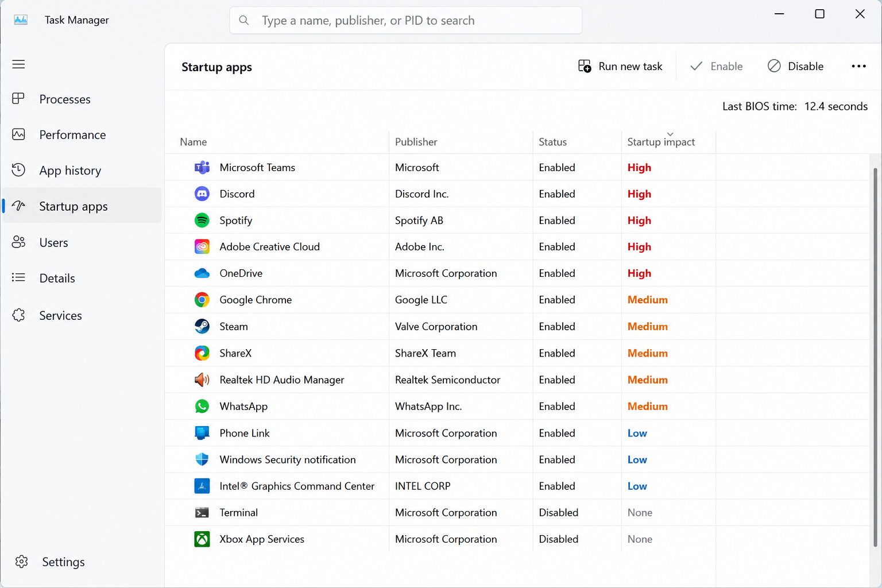Select Startup apps in sidebar
Screen dimensions: 882x588
coord(82,206)
